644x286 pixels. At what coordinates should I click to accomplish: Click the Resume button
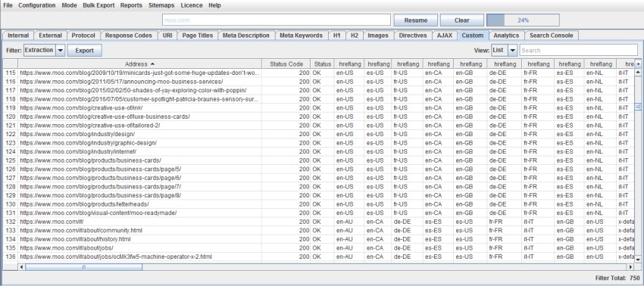(x=416, y=20)
